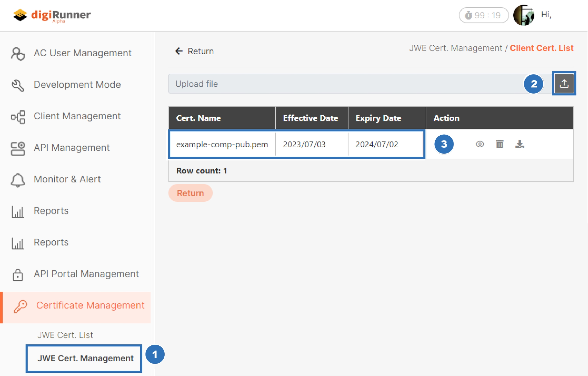The height and width of the screenshot is (376, 588).
Task: Click the first Reports bar-chart icon
Action: click(x=18, y=211)
